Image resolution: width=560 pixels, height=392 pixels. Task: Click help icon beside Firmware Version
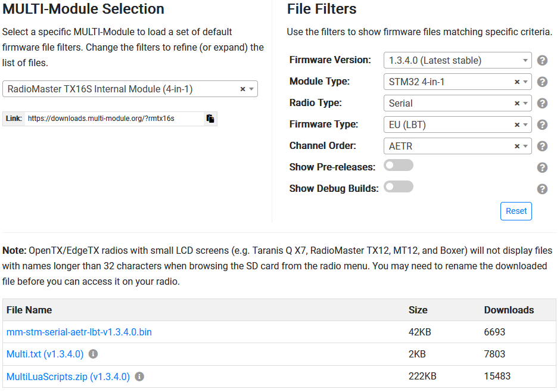[x=542, y=60]
